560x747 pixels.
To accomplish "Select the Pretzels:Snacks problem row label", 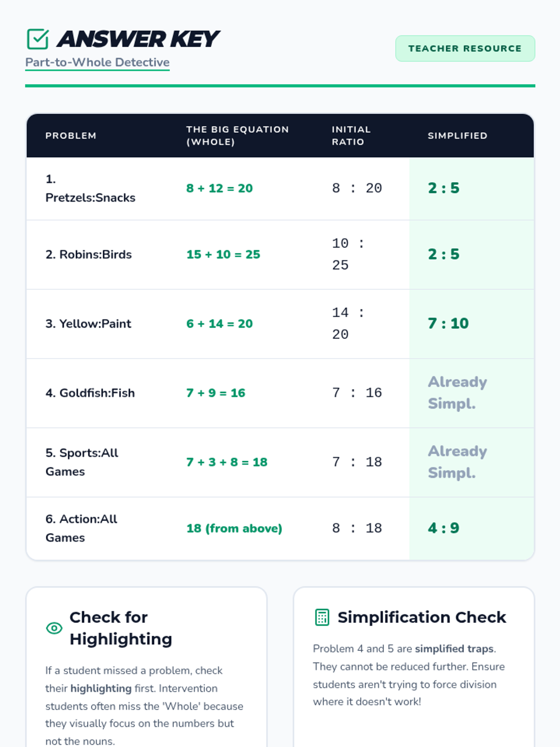I will tap(90, 189).
